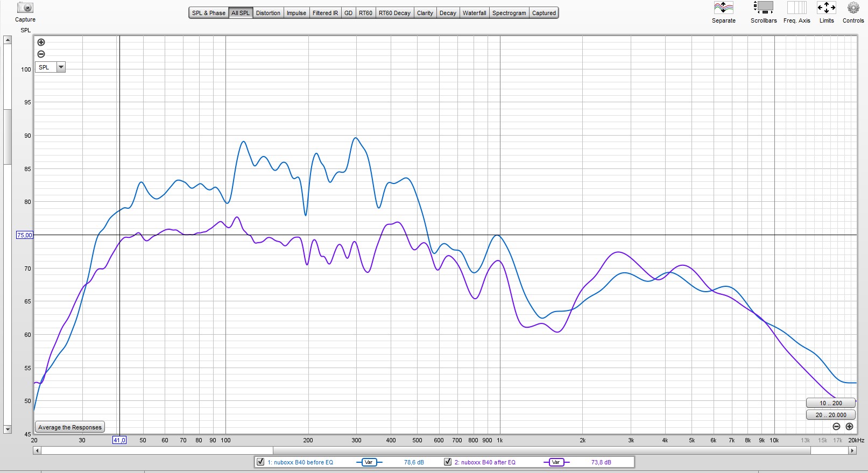Open the Controls gear icon
The image size is (868, 473).
click(x=853, y=8)
